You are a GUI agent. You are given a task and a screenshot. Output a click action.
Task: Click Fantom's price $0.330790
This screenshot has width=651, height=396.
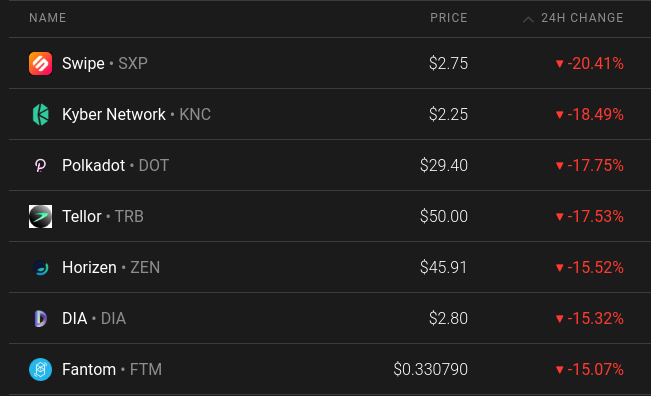(x=431, y=369)
